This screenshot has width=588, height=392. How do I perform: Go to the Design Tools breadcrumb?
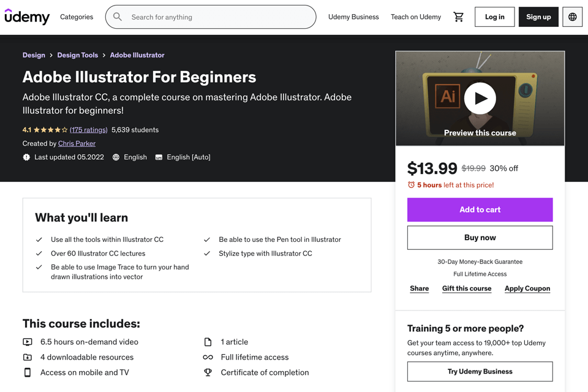pos(78,55)
